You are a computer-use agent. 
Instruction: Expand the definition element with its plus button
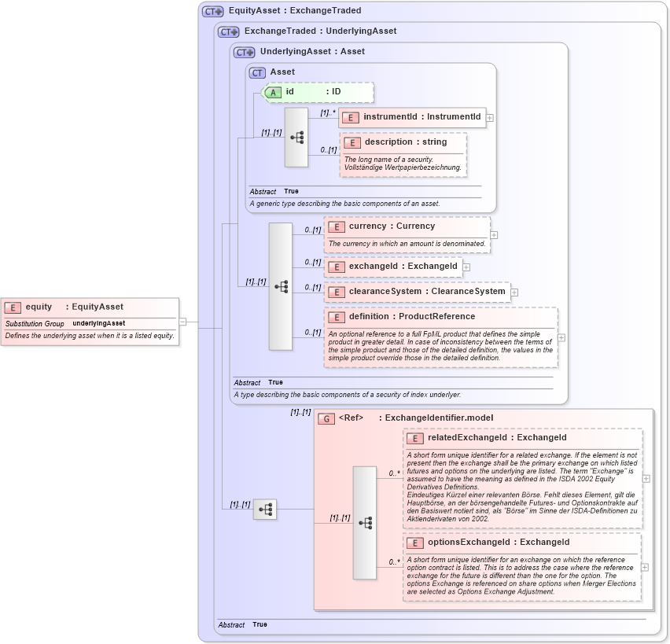tap(561, 337)
